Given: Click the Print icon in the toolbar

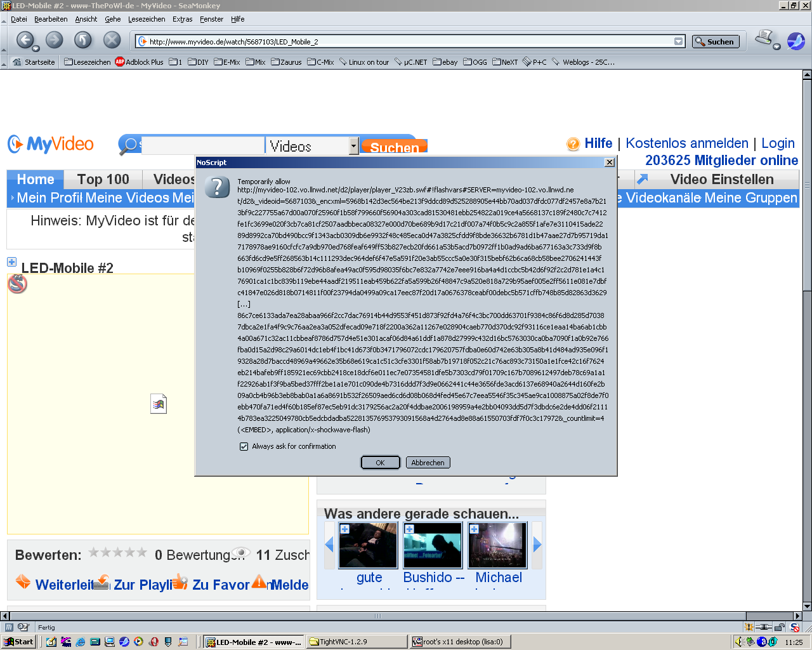Looking at the screenshot, I should 764,38.
